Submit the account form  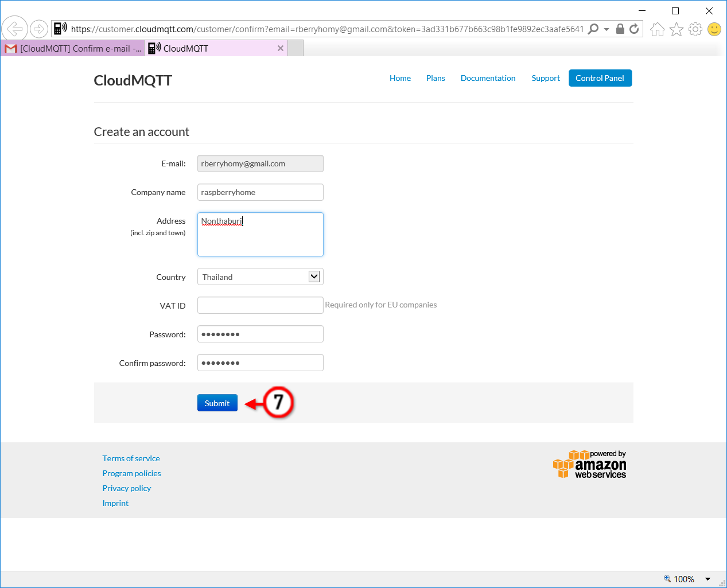pos(217,403)
